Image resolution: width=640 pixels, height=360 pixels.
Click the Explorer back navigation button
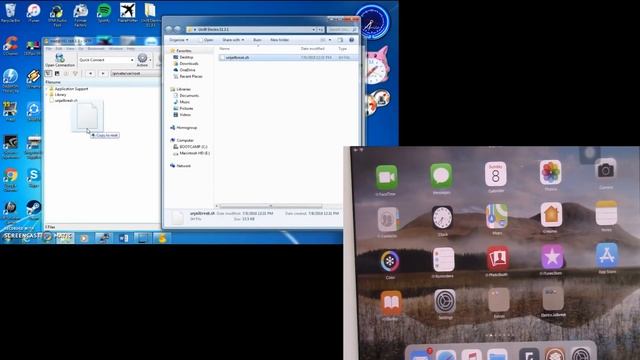pyautogui.click(x=169, y=29)
